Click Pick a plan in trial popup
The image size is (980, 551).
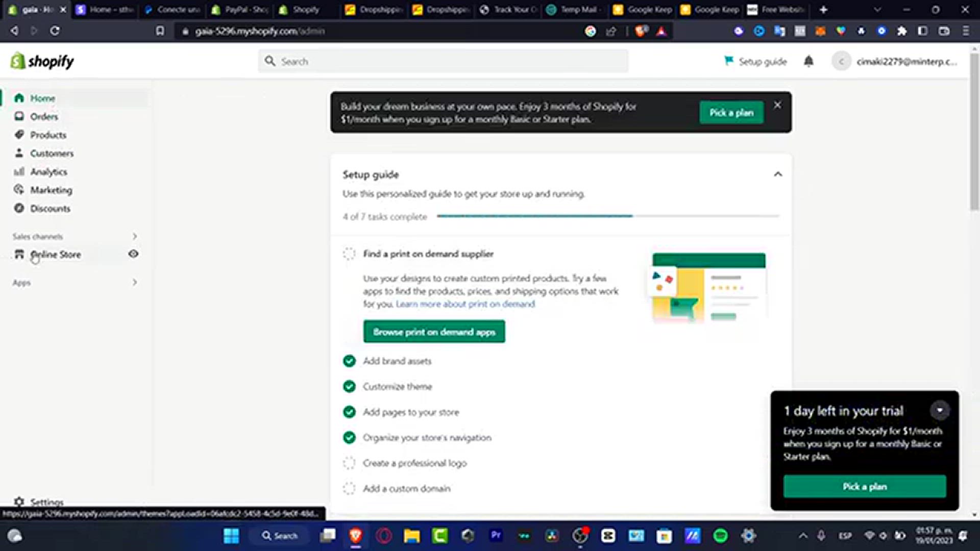(x=865, y=487)
